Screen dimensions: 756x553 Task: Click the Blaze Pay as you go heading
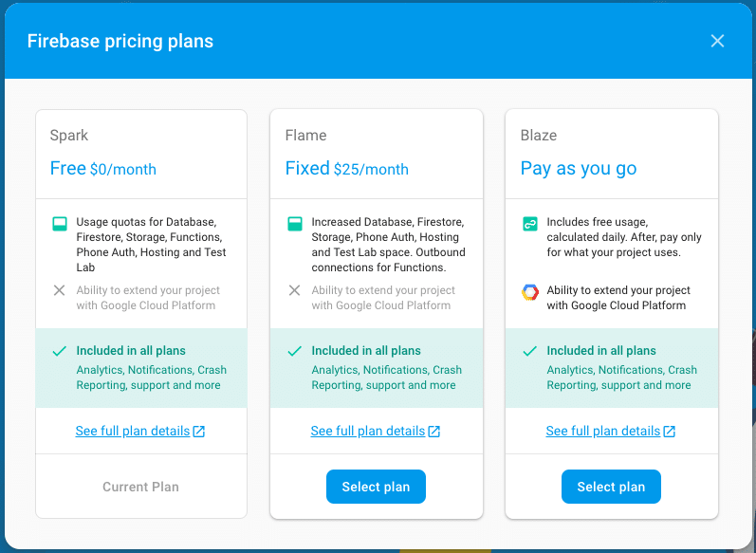coord(579,169)
